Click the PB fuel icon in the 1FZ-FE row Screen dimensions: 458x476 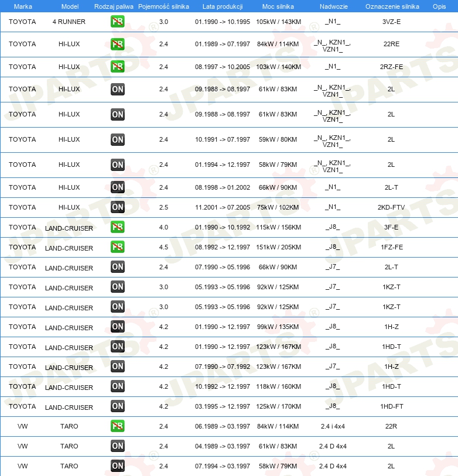[117, 247]
